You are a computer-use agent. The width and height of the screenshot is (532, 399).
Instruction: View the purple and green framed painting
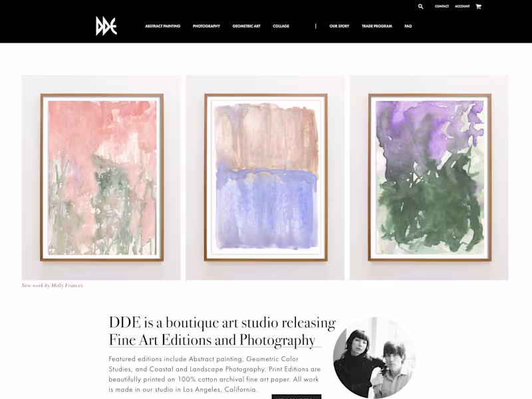pyautogui.click(x=429, y=178)
